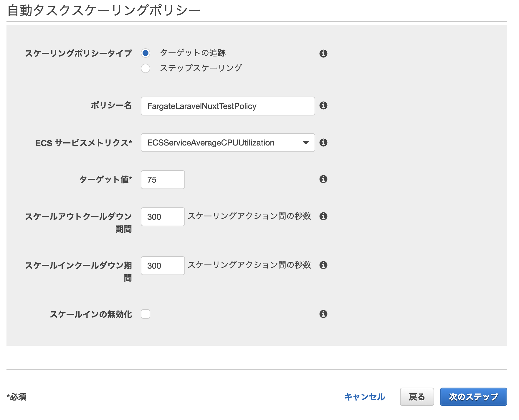Click info icon beside scaling policy type
Image resolution: width=519 pixels, height=420 pixels.
[323, 54]
